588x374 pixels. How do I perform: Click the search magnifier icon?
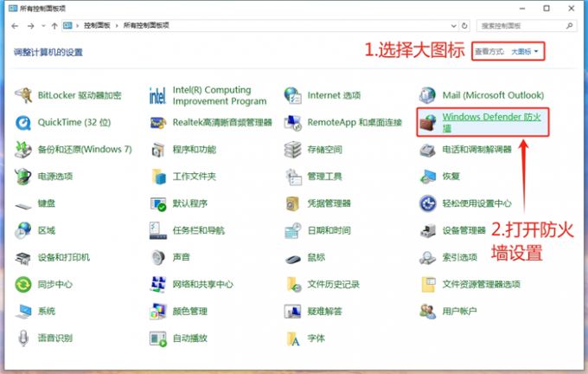tap(569, 26)
